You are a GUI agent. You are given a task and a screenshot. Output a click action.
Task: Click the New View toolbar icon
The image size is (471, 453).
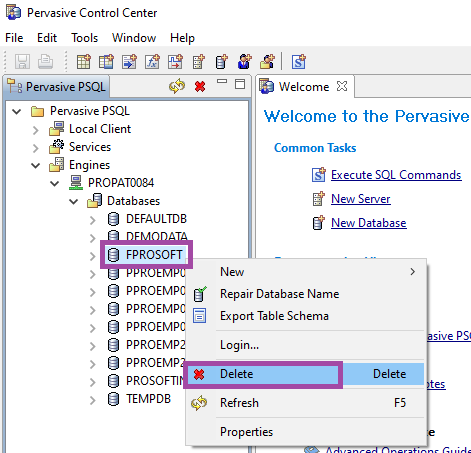point(106,62)
